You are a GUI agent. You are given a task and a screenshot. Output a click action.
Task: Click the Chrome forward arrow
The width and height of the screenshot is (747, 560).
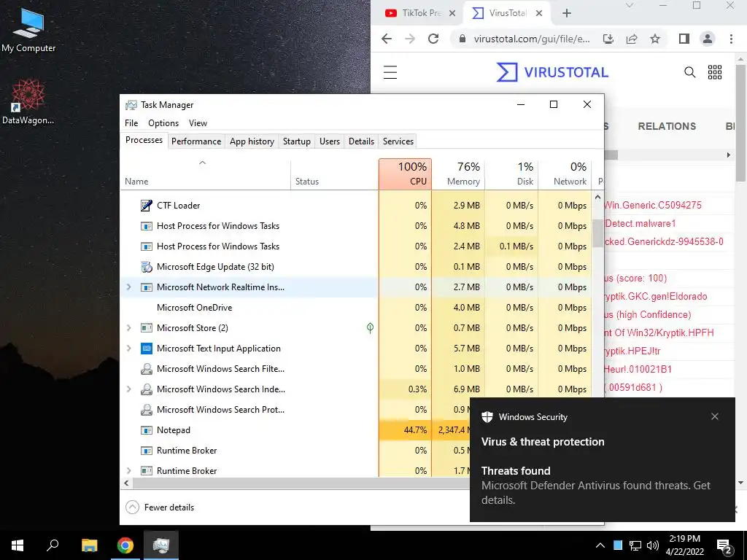[x=410, y=39]
